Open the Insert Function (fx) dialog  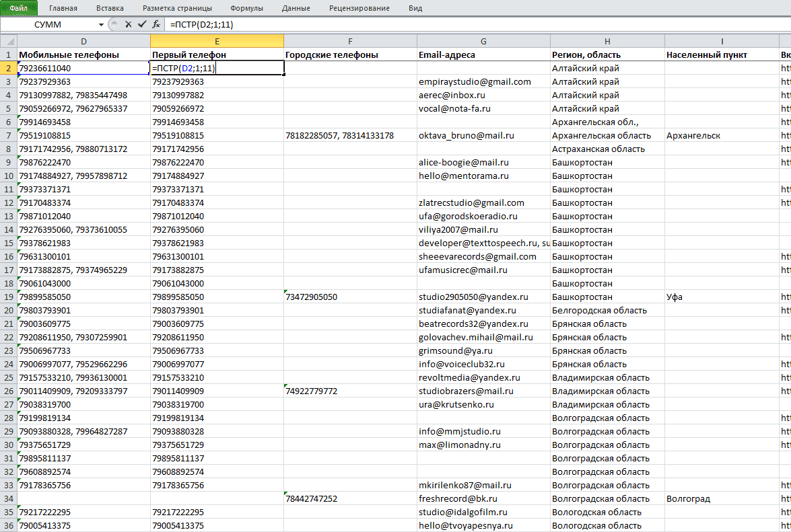coord(156,24)
